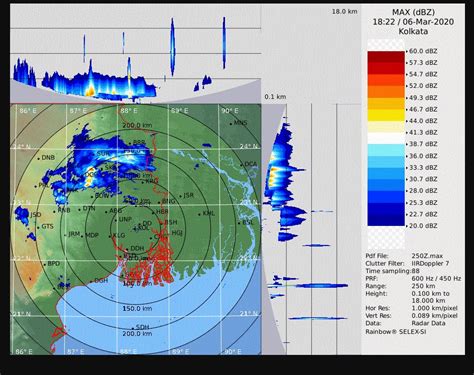Click the 20.0 dBZ dark blue legend band
The image size is (474, 375).
tap(386, 220)
